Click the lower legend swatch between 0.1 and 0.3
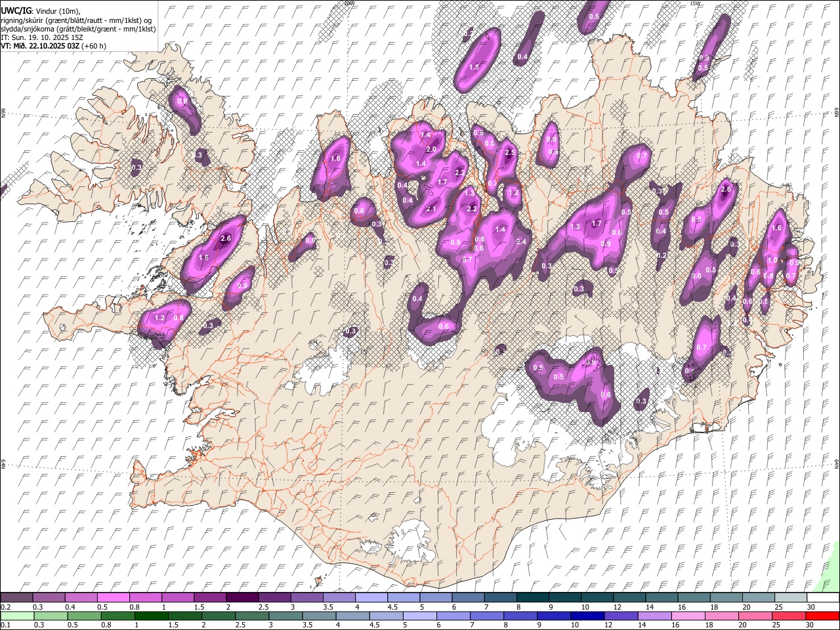Image resolution: width=840 pixels, height=630 pixels. (x=17, y=616)
